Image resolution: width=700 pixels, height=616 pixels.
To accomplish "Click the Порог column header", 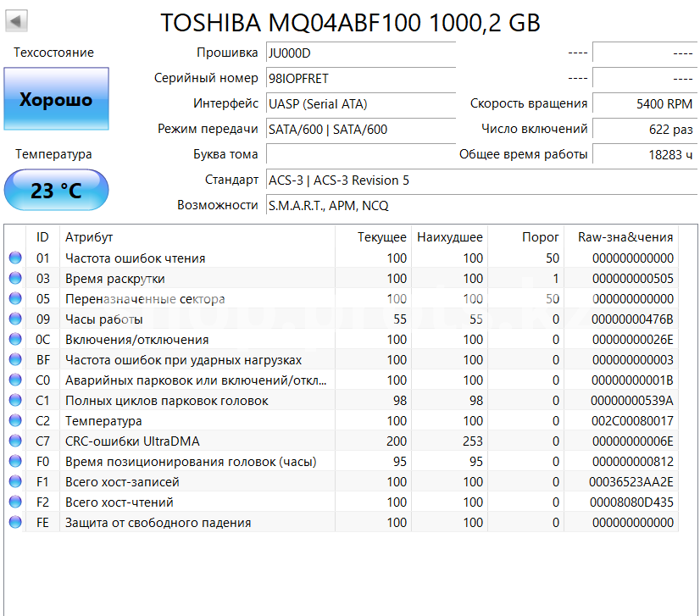I will 540,237.
